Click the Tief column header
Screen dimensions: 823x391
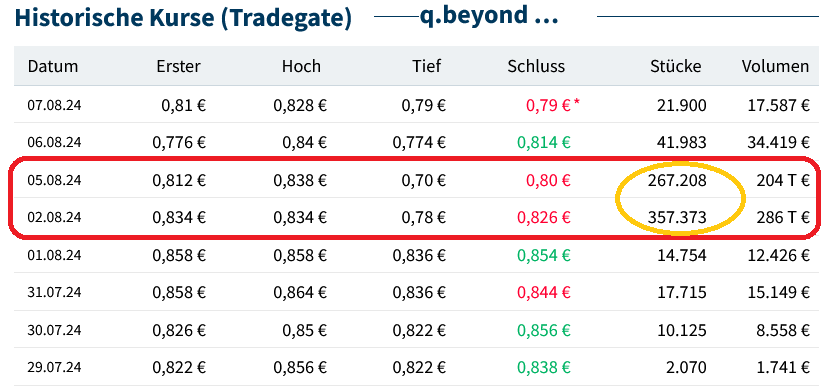[x=426, y=66]
